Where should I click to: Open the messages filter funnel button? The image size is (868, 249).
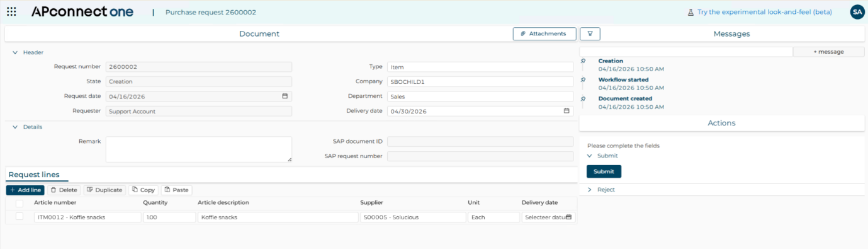tap(590, 33)
